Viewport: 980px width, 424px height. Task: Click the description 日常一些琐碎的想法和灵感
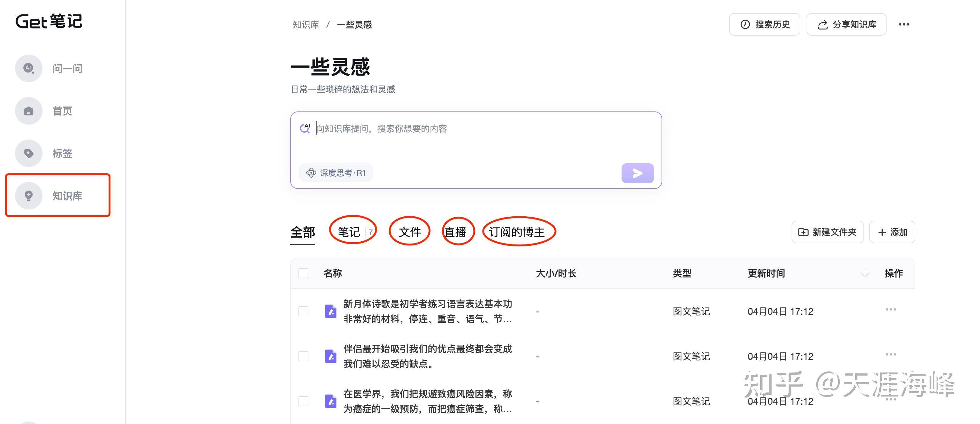[343, 89]
